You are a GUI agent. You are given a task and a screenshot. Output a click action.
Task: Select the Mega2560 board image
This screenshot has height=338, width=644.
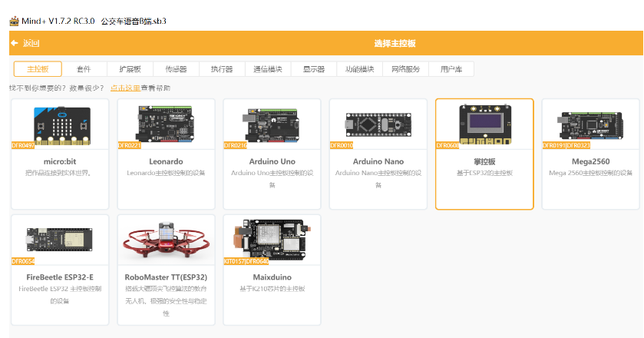coord(590,125)
